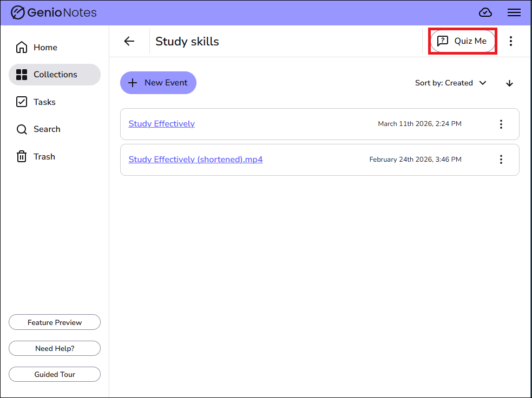
Task: Click date March 11th 2026, 2:24 PM
Action: click(419, 124)
